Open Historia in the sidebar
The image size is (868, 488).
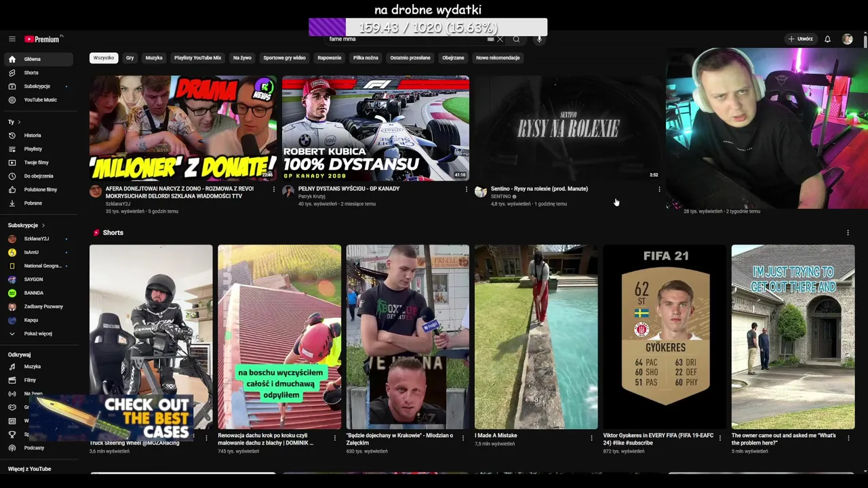(39, 136)
